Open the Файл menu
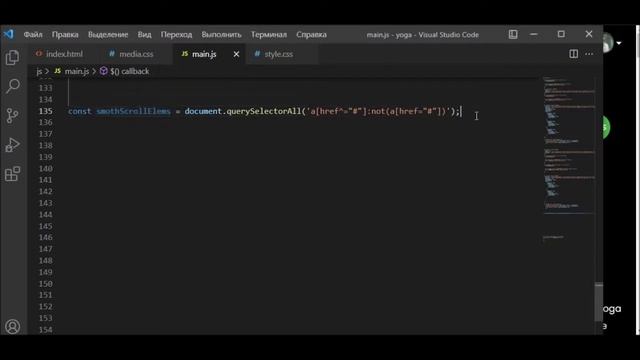Viewport: 640px width, 360px height. point(33,35)
